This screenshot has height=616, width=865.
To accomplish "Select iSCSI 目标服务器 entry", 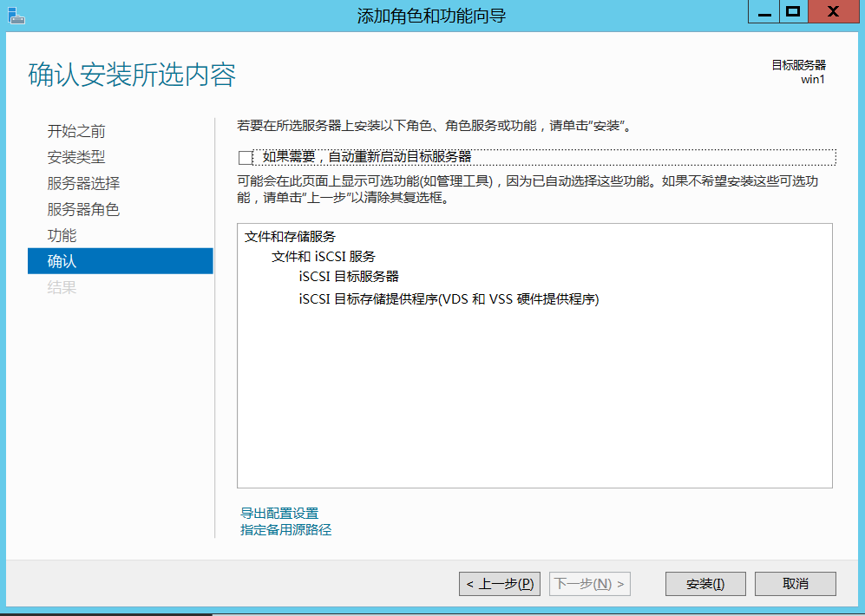I will coord(349,276).
